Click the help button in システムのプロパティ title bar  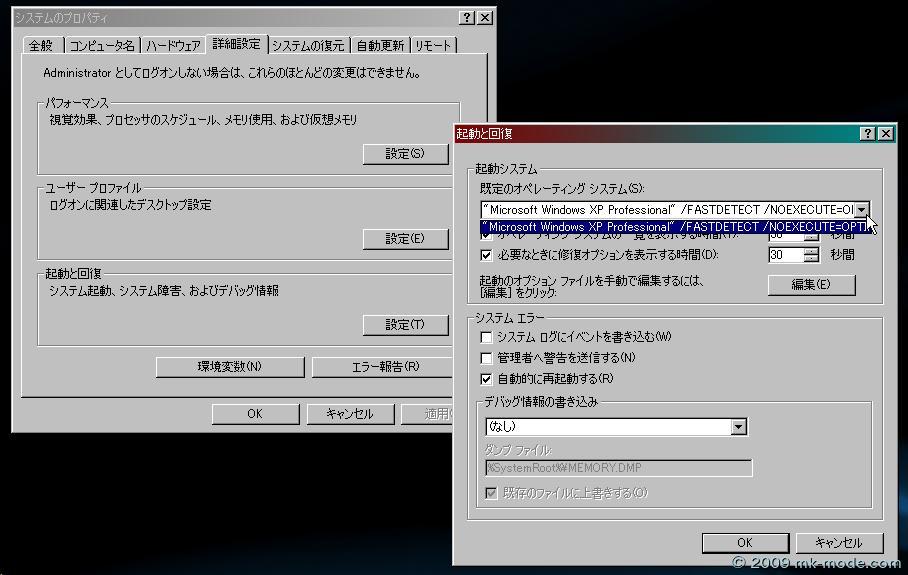point(467,18)
